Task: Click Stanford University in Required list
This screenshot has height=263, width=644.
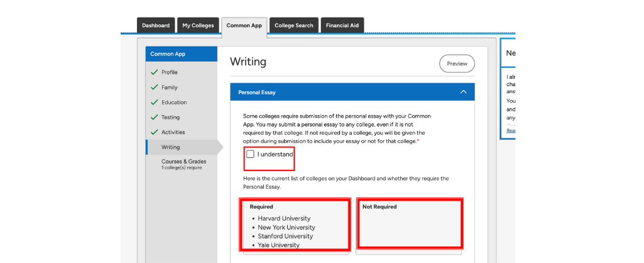Action: [285, 236]
